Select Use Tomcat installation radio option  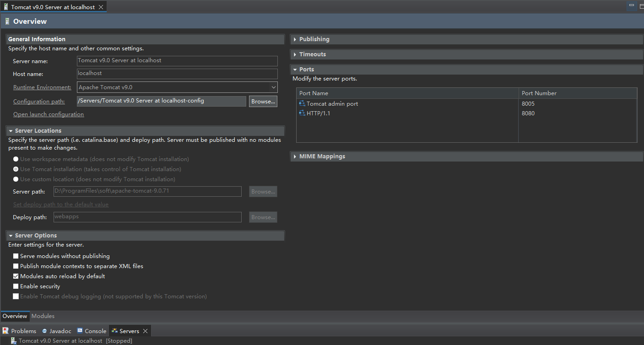16,169
